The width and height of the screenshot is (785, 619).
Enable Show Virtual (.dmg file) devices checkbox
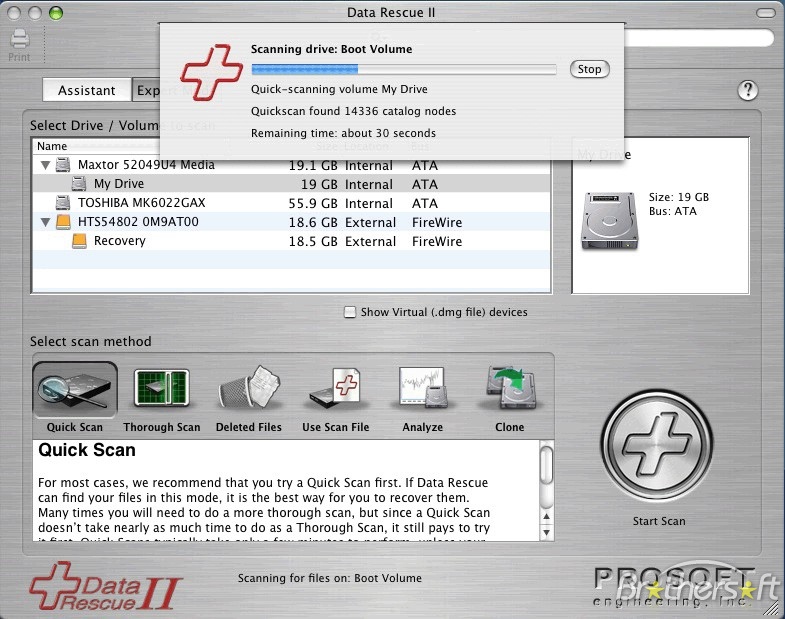point(349,312)
